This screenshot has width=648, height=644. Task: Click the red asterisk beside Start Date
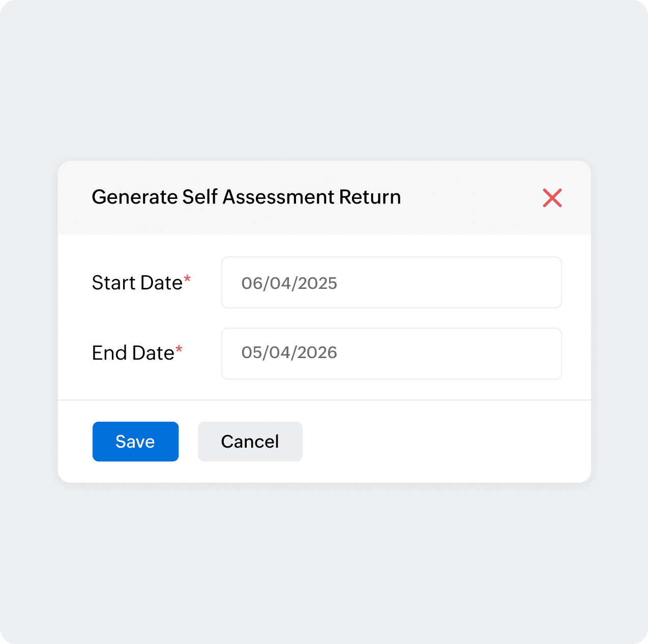[x=187, y=279]
